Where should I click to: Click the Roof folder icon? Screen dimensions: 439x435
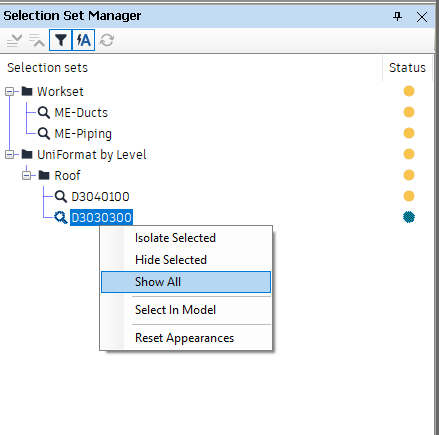tap(44, 175)
